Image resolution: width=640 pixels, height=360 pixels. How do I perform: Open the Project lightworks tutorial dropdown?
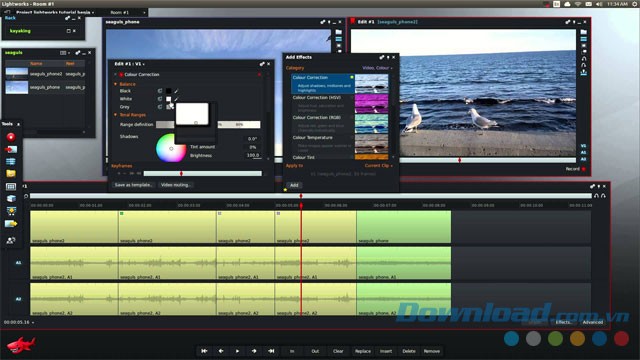coord(55,12)
